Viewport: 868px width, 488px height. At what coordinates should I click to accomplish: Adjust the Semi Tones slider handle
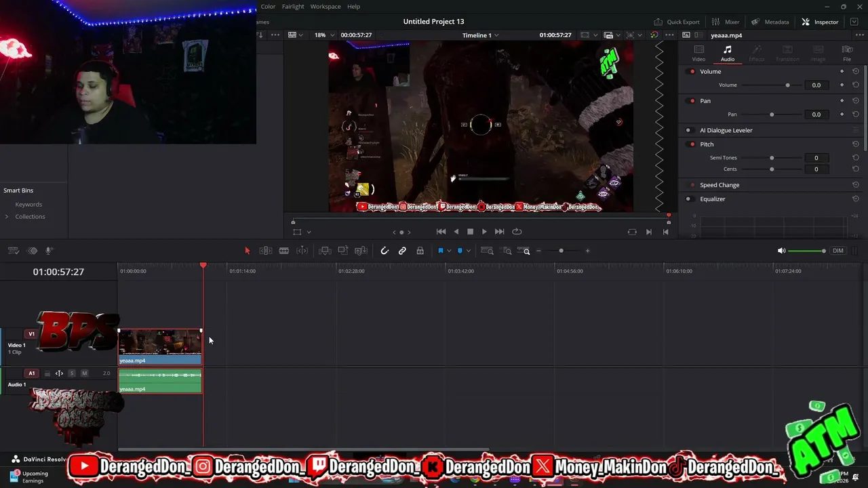772,158
